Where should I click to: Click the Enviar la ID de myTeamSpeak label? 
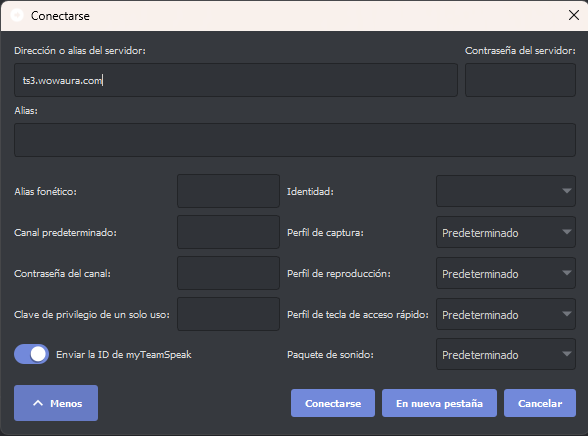[124, 355]
